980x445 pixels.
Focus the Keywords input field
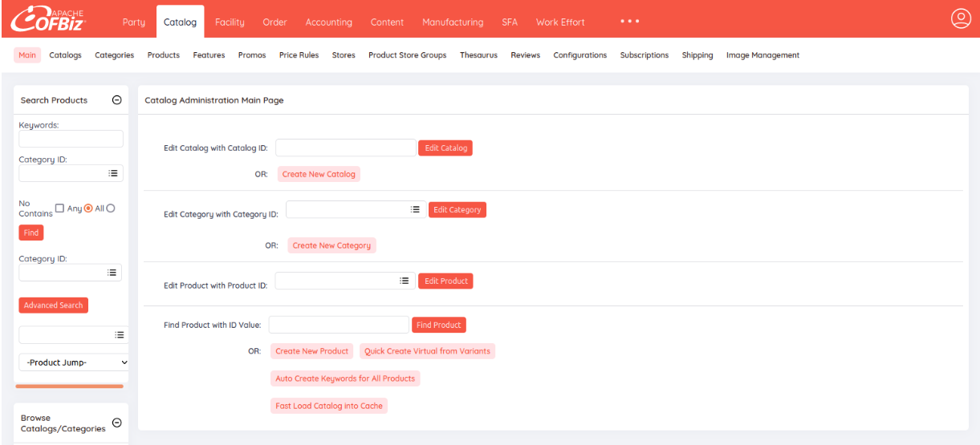click(71, 139)
